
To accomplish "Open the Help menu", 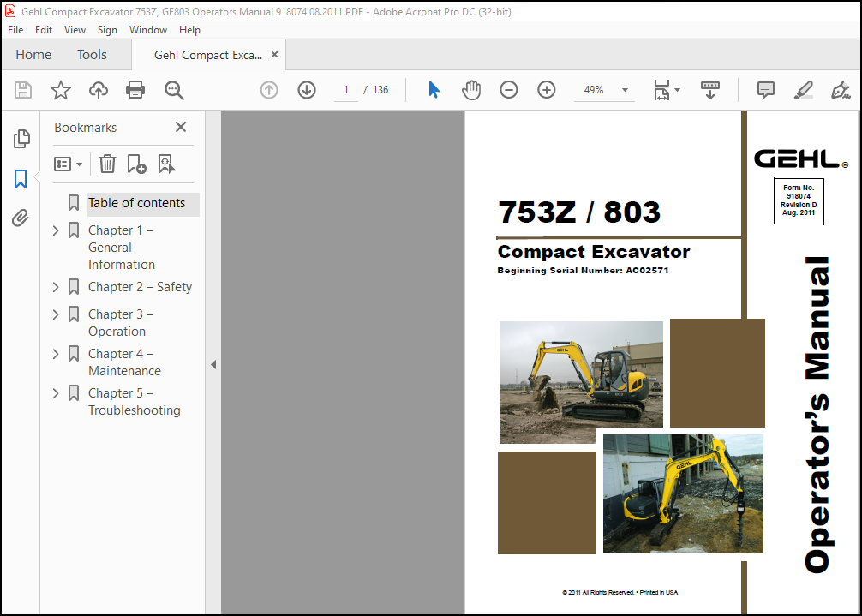I will tap(189, 30).
